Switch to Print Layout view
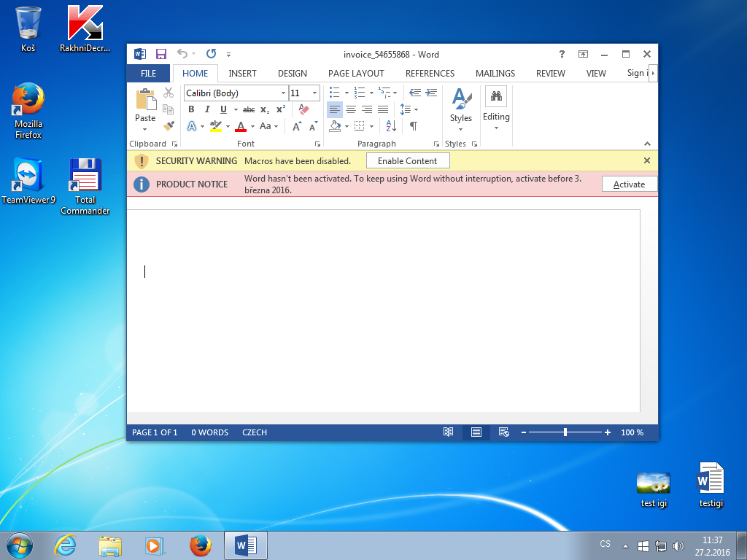The width and height of the screenshot is (747, 560). coord(476,432)
